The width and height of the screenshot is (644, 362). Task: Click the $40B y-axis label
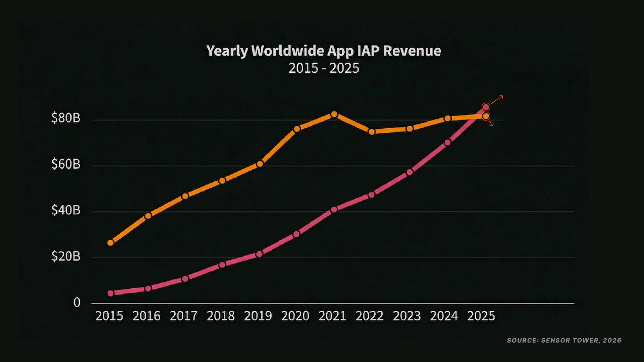click(x=66, y=210)
